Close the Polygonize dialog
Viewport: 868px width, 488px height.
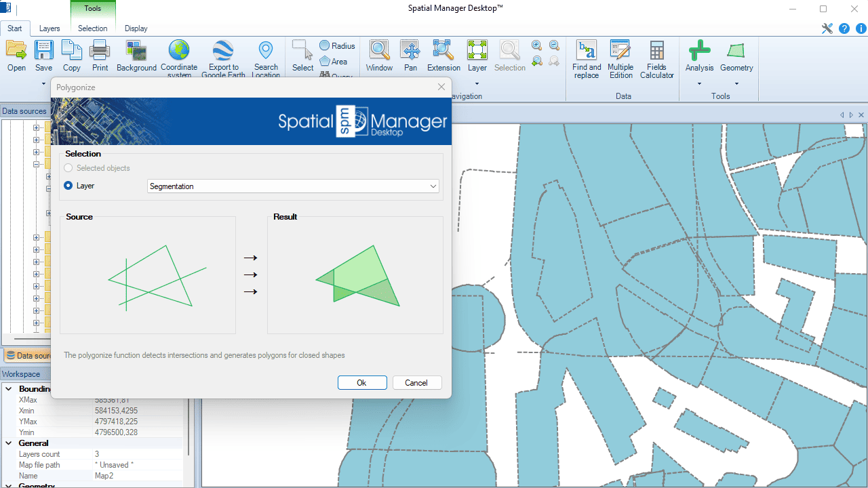(441, 87)
